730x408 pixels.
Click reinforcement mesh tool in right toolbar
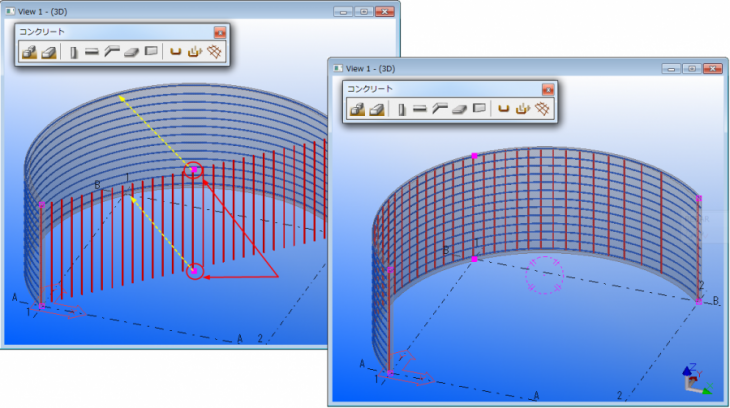pyautogui.click(x=543, y=109)
